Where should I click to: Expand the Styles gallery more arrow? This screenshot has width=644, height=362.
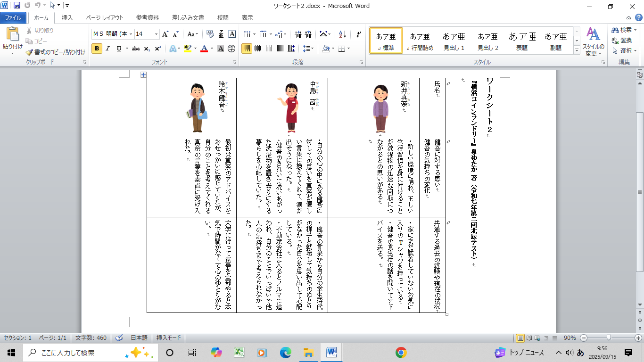tap(577, 50)
